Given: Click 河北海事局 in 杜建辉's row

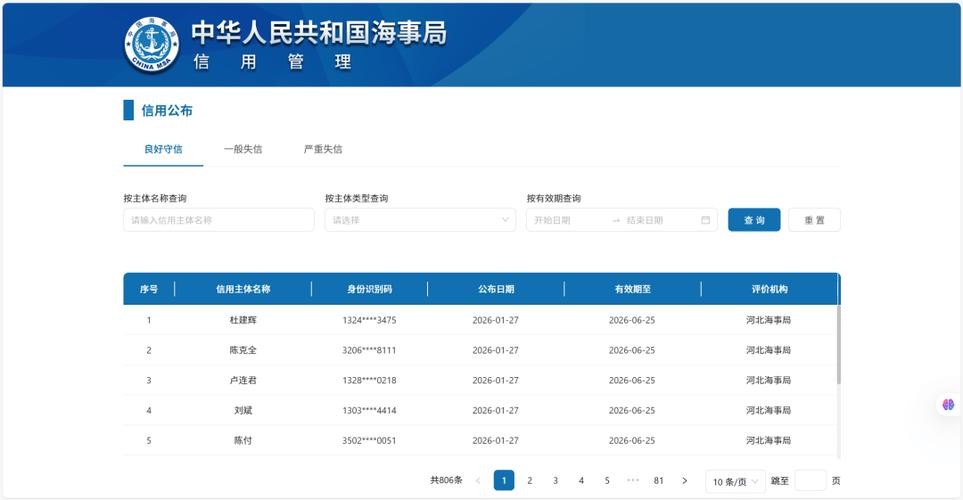Looking at the screenshot, I should tap(768, 320).
